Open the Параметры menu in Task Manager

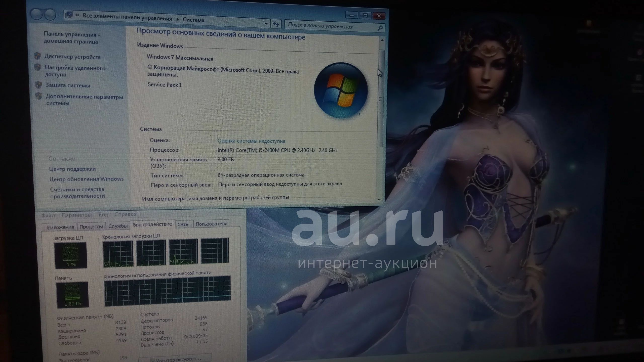pos(77,215)
